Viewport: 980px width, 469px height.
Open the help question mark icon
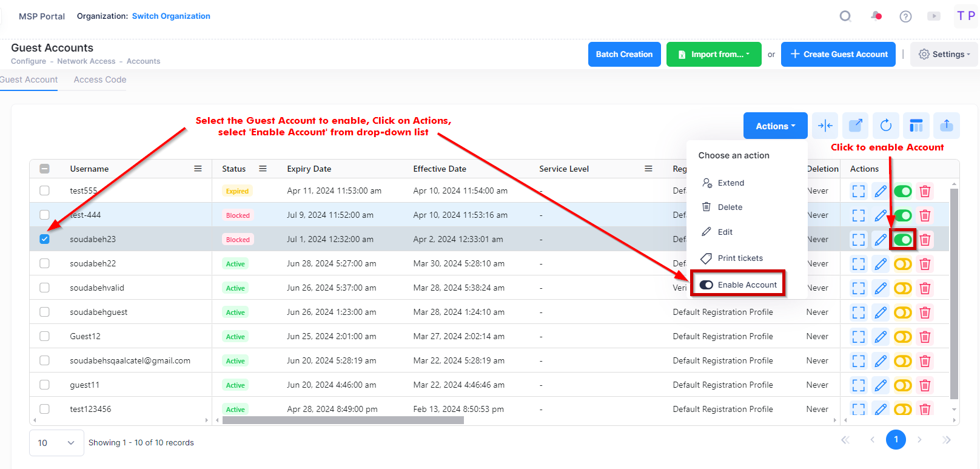click(905, 16)
